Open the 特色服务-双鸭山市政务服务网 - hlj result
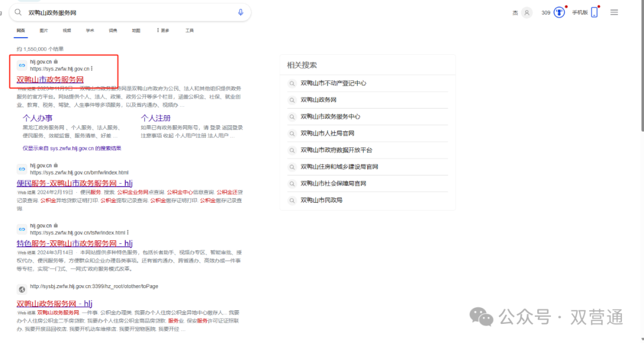644x343 pixels. point(75,243)
